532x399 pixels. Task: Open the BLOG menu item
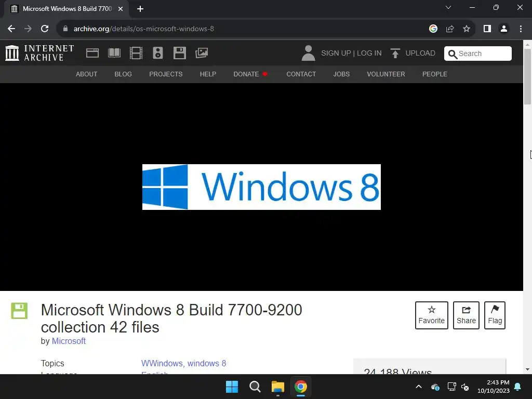pos(123,74)
